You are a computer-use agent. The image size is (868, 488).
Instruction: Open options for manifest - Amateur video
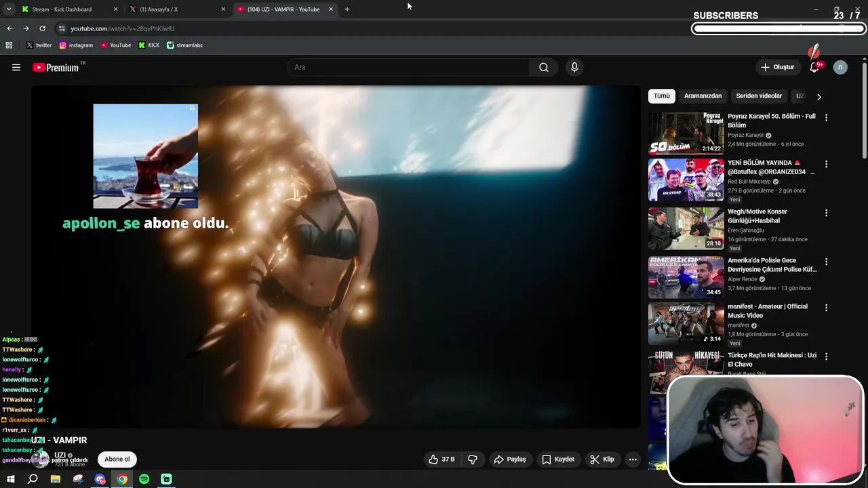(x=826, y=308)
